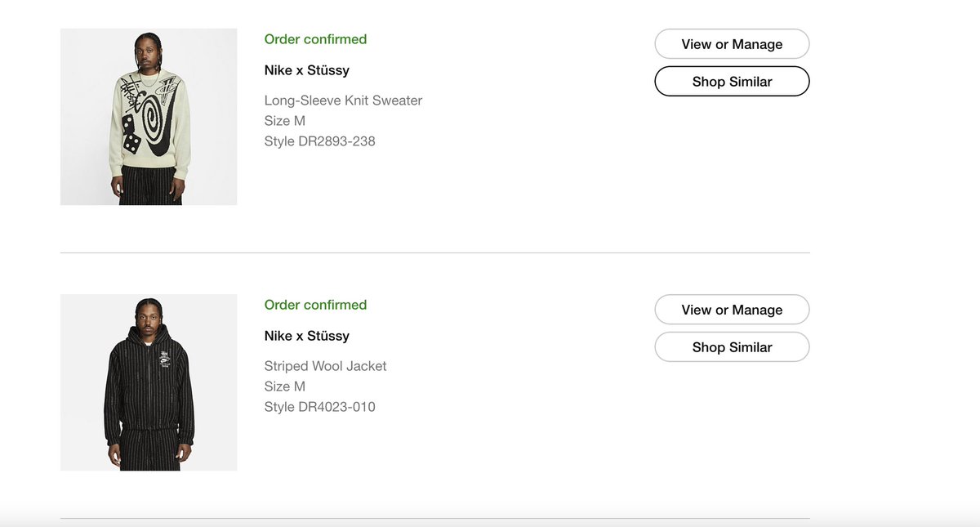The width and height of the screenshot is (980, 527).
Task: Click the divider line between the two orders
Action: click(x=434, y=253)
